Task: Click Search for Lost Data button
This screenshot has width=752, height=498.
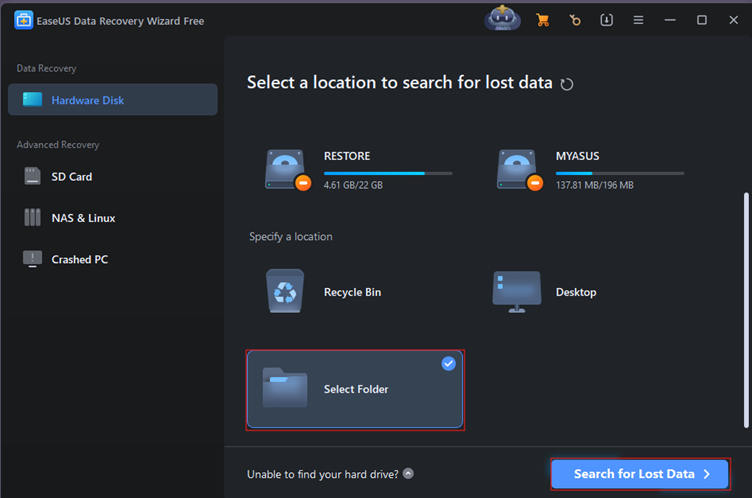Action: point(640,474)
